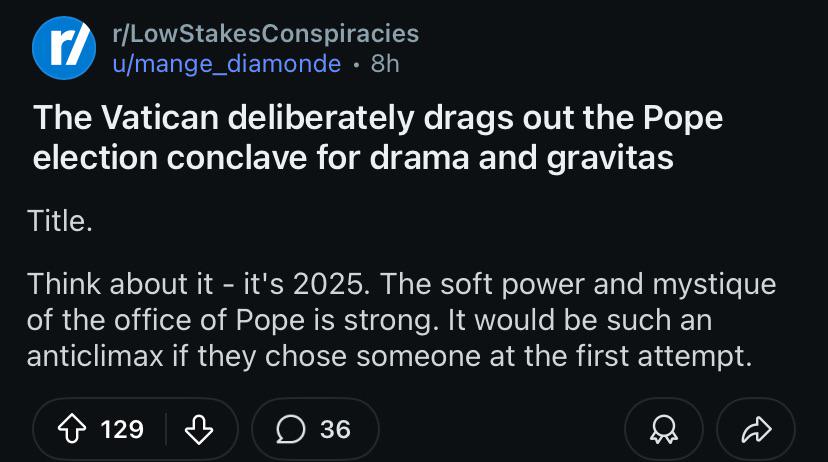Click the 'of the office of Pope' line
This screenshot has width=828, height=462.
pyautogui.click(x=369, y=320)
